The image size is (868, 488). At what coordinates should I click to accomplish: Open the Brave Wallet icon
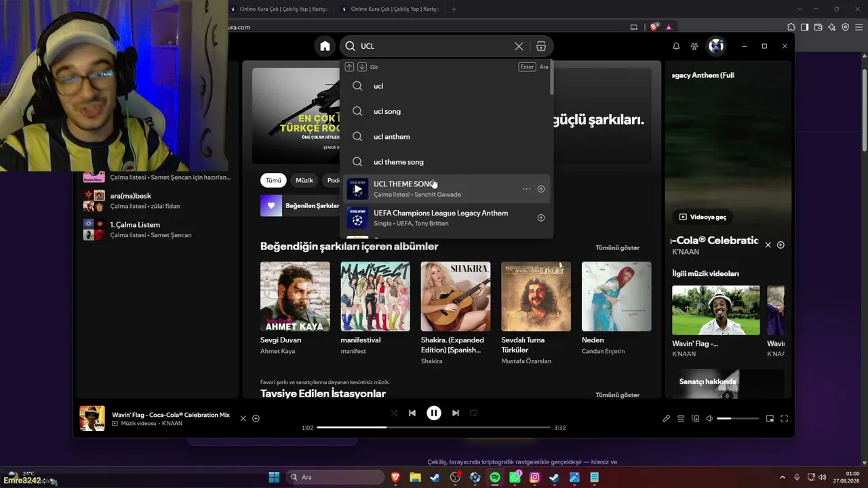tap(818, 27)
